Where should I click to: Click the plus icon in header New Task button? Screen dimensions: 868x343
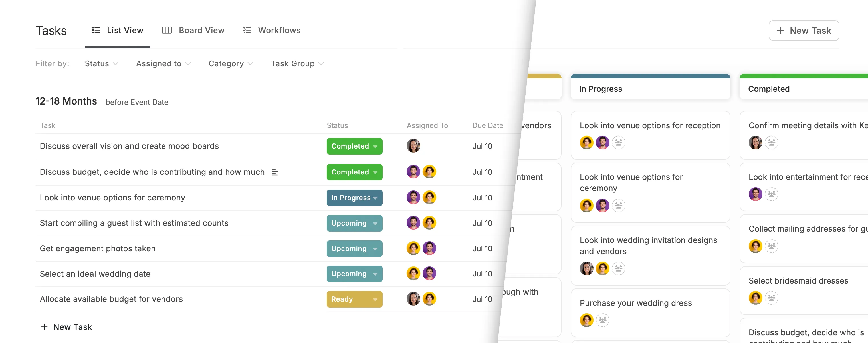(780, 31)
